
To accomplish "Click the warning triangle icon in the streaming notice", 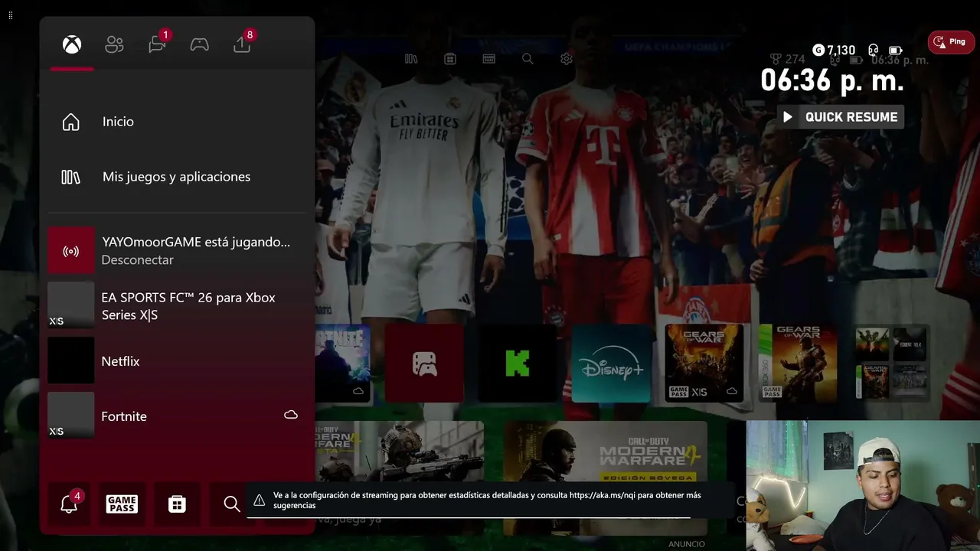I will point(260,500).
